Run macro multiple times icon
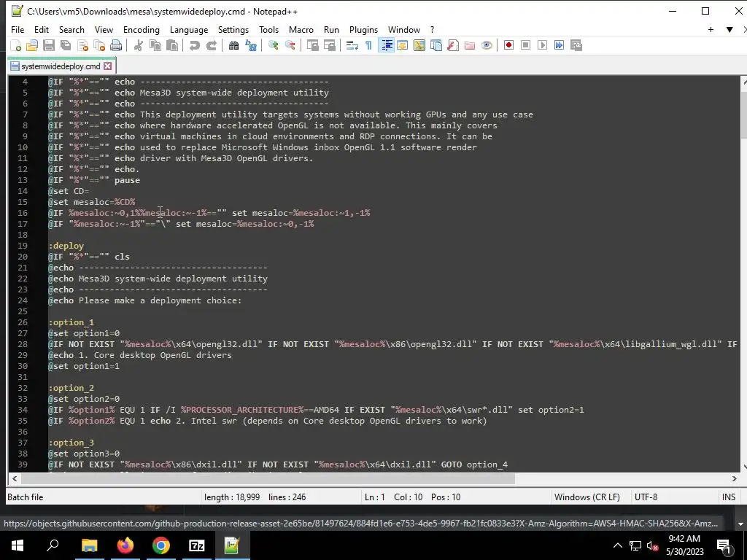 pyautogui.click(x=559, y=45)
